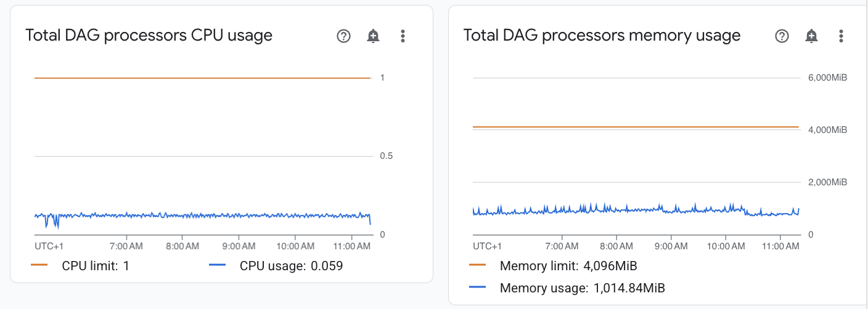Click Total DAG processors memory usage title

[602, 36]
